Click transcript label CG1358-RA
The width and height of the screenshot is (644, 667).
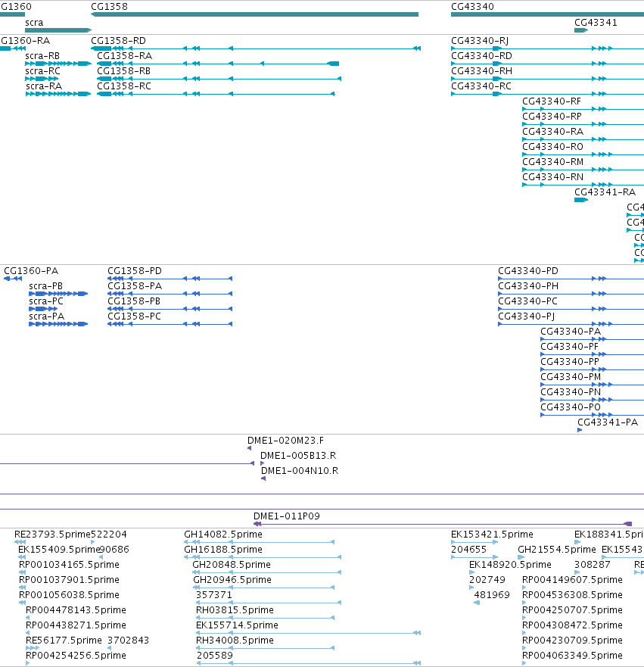(x=124, y=56)
